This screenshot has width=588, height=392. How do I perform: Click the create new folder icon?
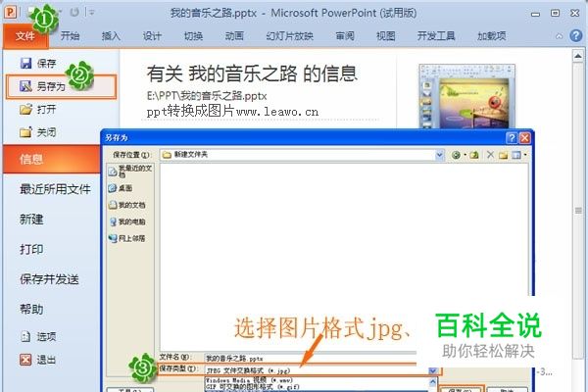(503, 155)
